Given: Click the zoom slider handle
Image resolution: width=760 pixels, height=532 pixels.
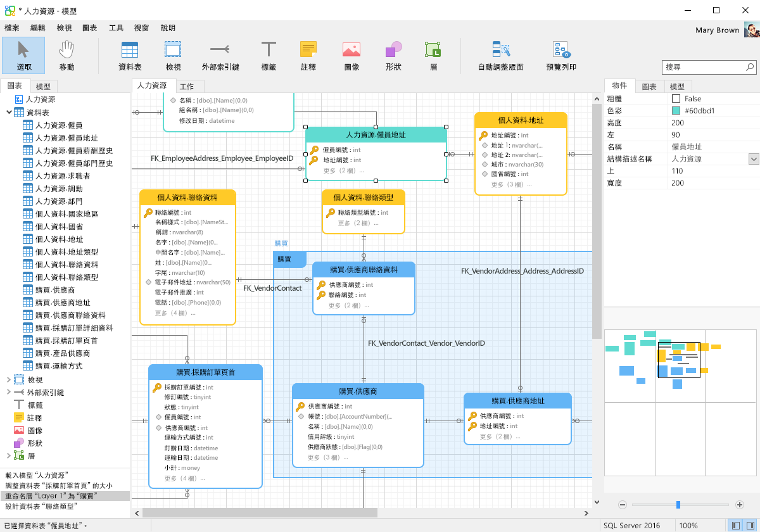Looking at the screenshot, I should pos(678,505).
